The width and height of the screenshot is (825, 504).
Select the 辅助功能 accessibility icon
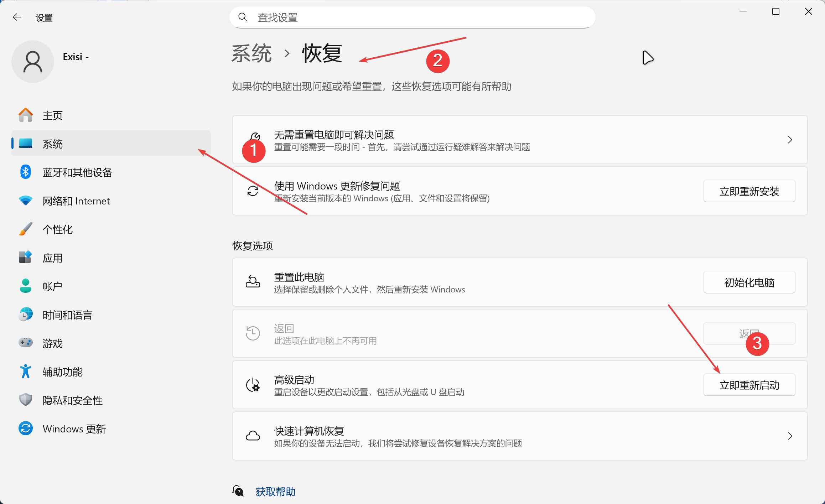[x=25, y=371]
